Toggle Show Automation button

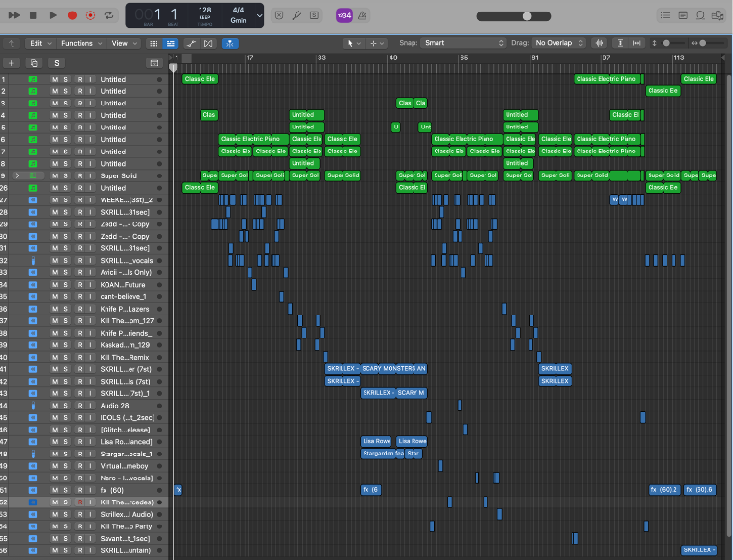pos(191,43)
